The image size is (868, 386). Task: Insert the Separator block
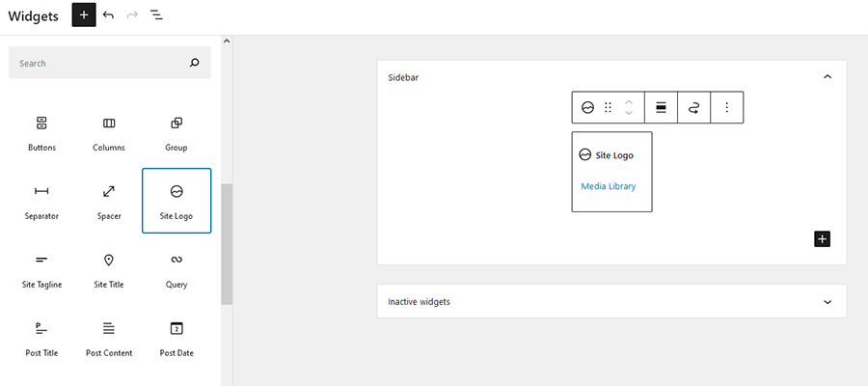click(41, 201)
